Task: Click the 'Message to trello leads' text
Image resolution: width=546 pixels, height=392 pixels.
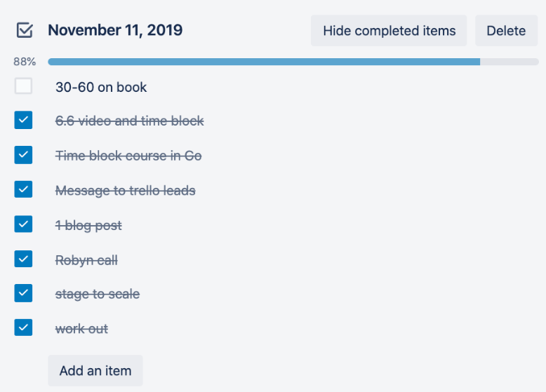Action: [x=125, y=191]
